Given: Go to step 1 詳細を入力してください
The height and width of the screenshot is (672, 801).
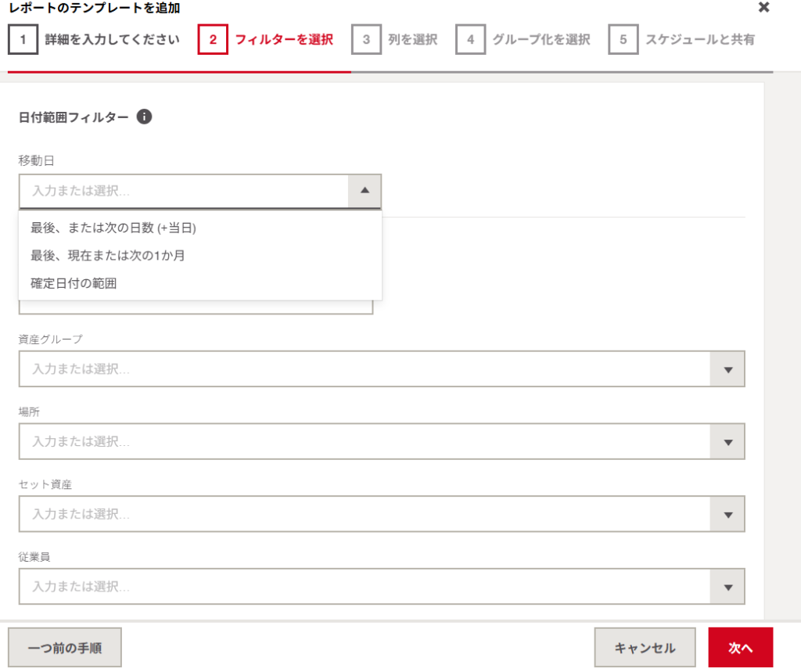Looking at the screenshot, I should [x=94, y=40].
